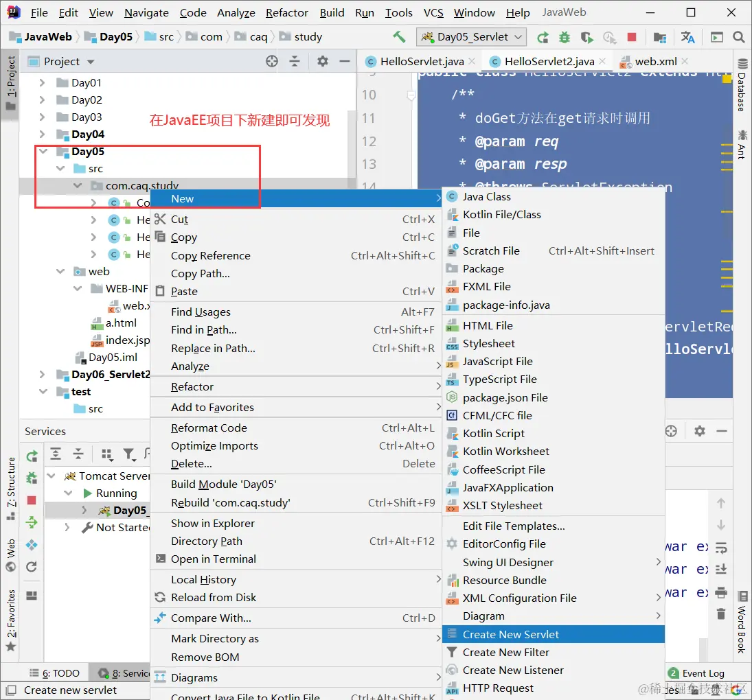Toggle the 1: Project tool window button
Screen dimensions: 752x700
[10, 82]
